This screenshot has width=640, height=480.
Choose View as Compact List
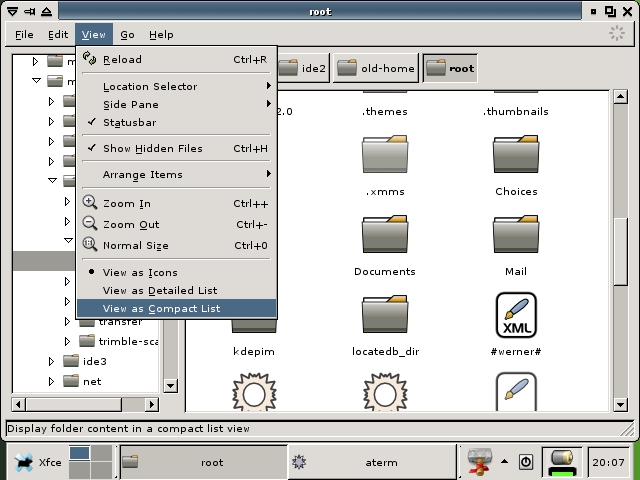[161, 309]
